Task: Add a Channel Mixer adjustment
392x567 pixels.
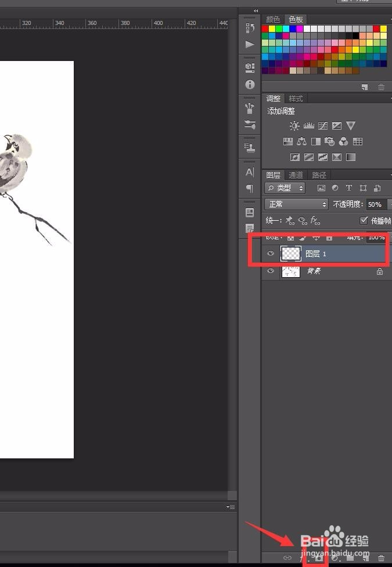Action: [x=344, y=141]
